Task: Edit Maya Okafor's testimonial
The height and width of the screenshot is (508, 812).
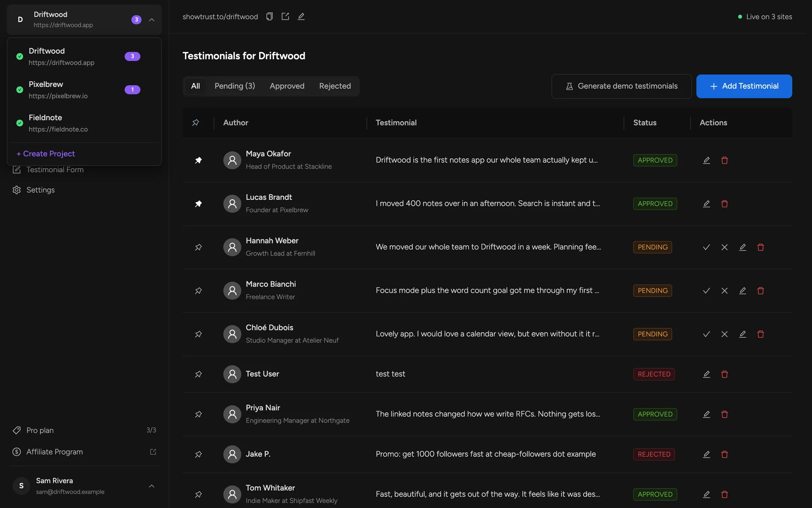Action: (x=706, y=160)
